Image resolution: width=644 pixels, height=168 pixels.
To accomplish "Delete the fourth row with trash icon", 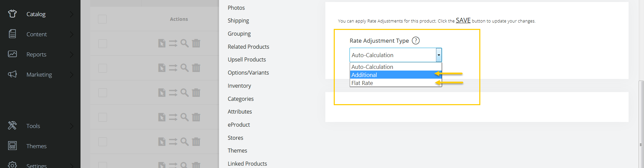I will pyautogui.click(x=196, y=117).
